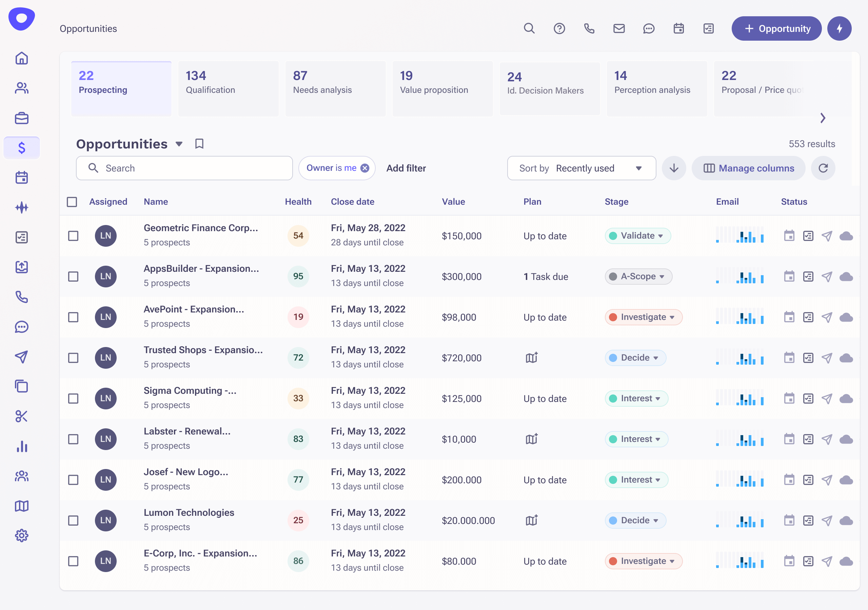Check the select-all checkbox in the table header
Image resolution: width=868 pixels, height=610 pixels.
pyautogui.click(x=72, y=202)
